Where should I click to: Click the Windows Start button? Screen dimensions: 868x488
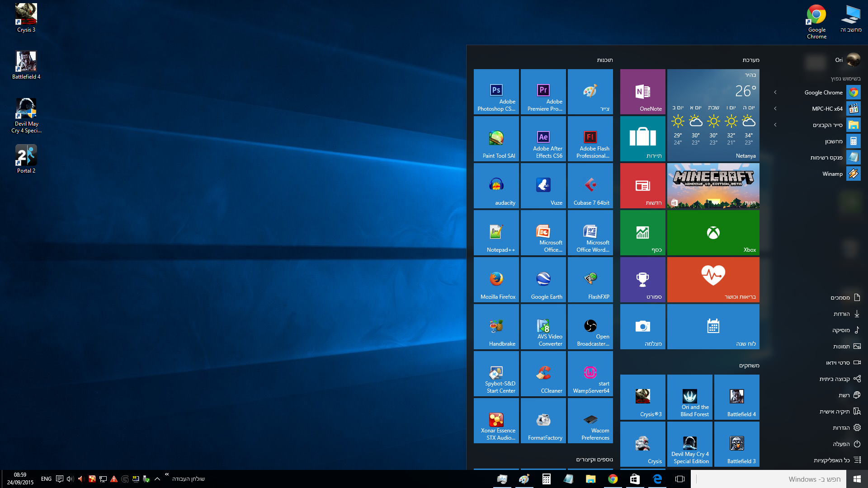[857, 479]
